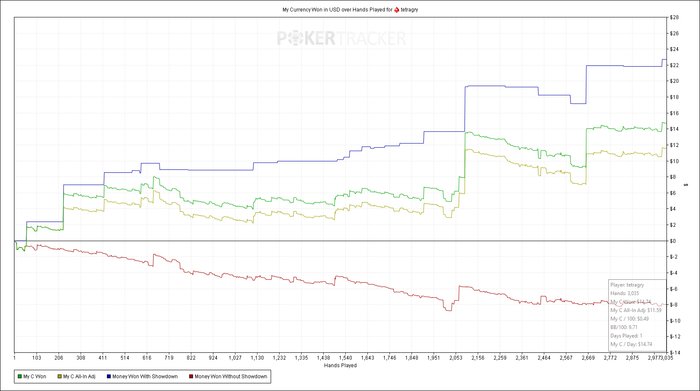Click the $22 label on the y-axis
700x391 pixels.
pos(674,65)
